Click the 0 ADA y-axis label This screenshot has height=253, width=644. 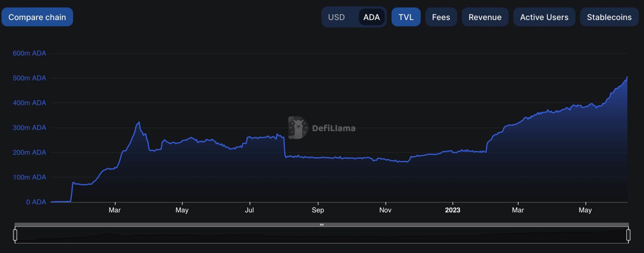tap(36, 202)
